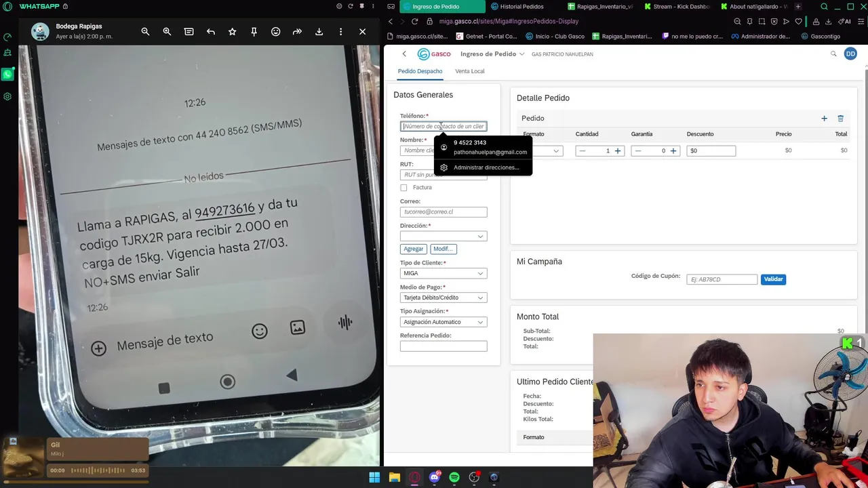Open Getnet - Portal bookmark
The height and width of the screenshot is (488, 868).
tap(486, 36)
